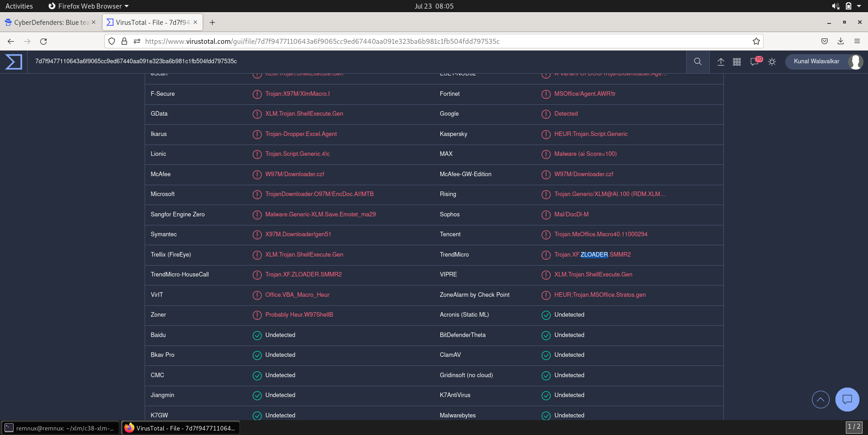Click the green check icon beside Baidu
Viewport: 868px width, 435px height.
coord(257,336)
